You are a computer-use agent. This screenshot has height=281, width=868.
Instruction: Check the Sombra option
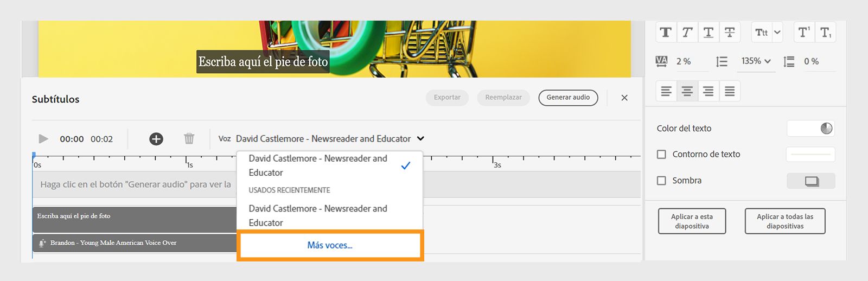pos(661,181)
